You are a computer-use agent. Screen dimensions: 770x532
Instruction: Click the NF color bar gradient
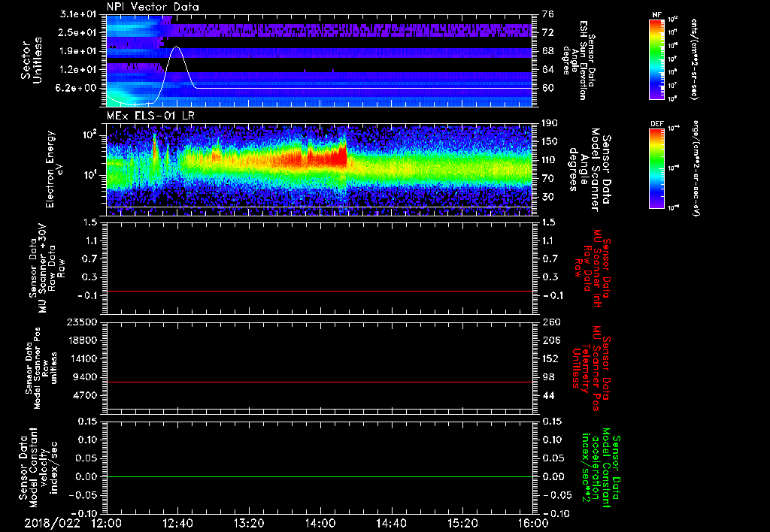click(x=656, y=59)
